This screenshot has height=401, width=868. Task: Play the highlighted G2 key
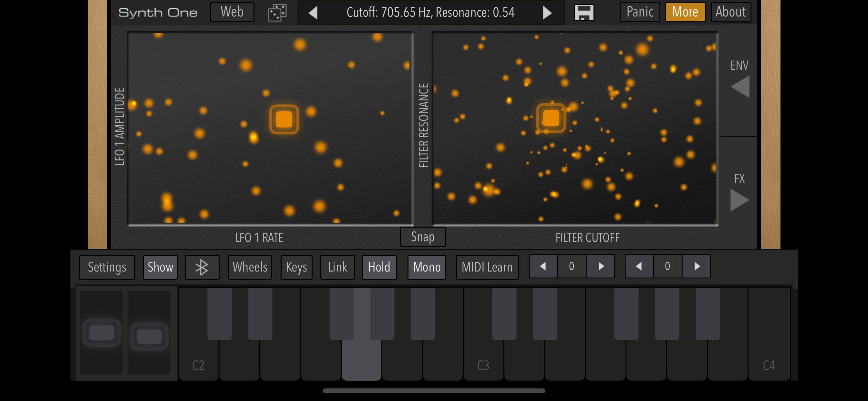(361, 359)
